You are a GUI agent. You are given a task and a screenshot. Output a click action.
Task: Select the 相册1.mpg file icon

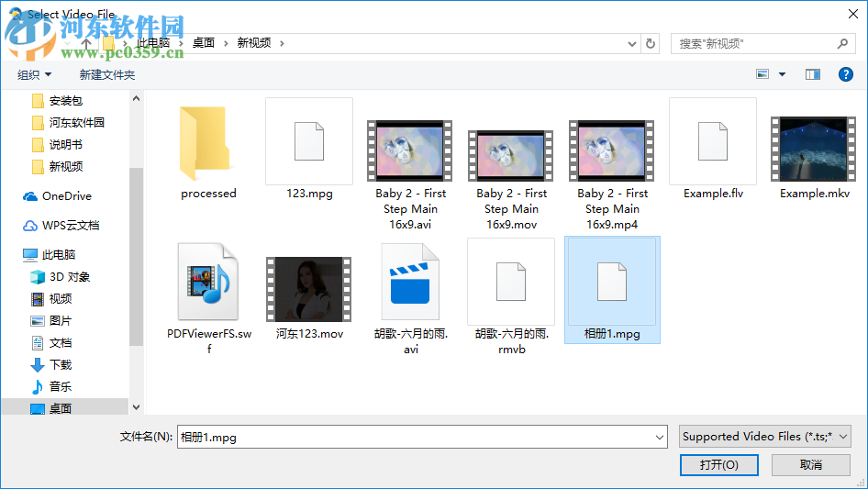[612, 282]
